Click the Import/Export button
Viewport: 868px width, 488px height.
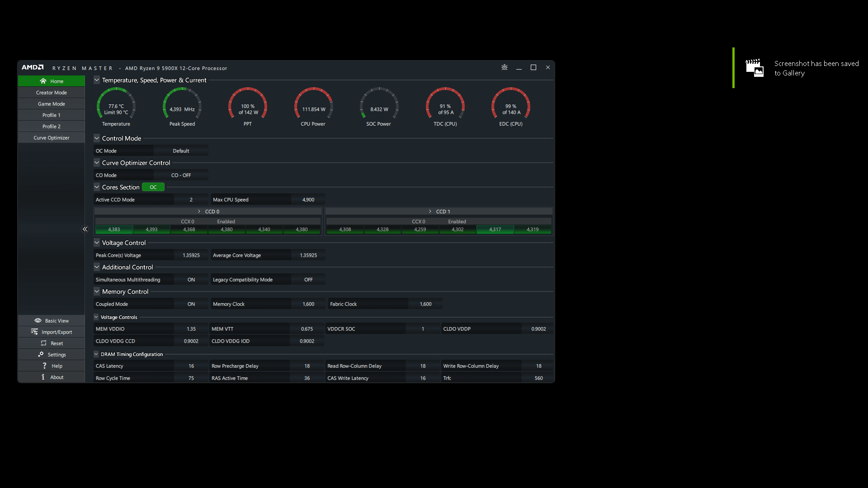pyautogui.click(x=52, y=332)
